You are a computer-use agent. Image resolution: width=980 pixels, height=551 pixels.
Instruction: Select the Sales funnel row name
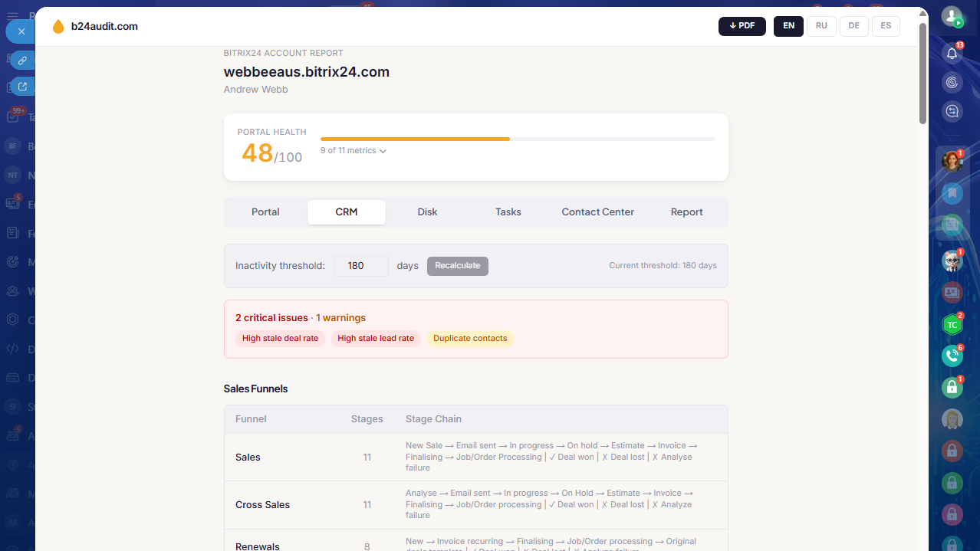point(248,458)
